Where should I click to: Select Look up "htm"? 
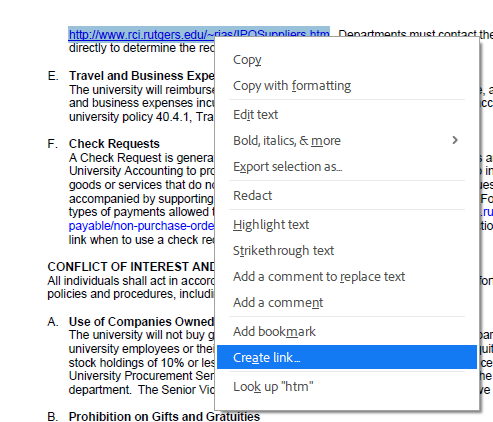347,387
